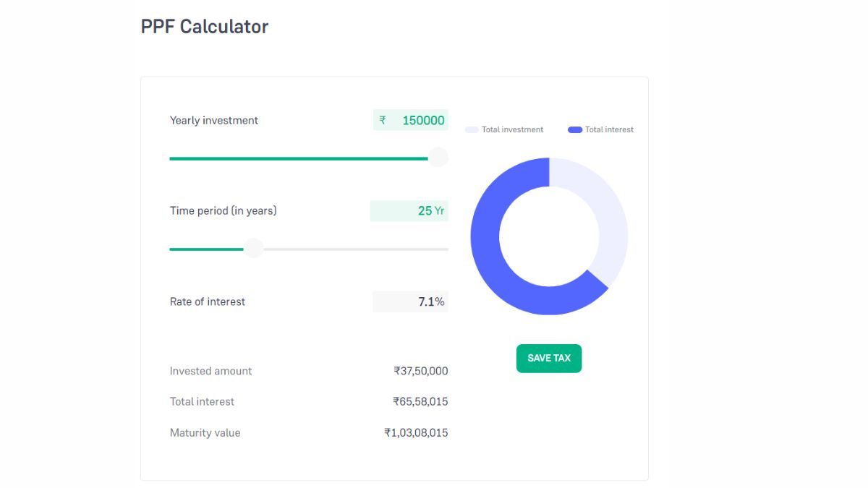Click the unfilled part of time period track
Viewport: 868px width, 488px height.
[354, 249]
